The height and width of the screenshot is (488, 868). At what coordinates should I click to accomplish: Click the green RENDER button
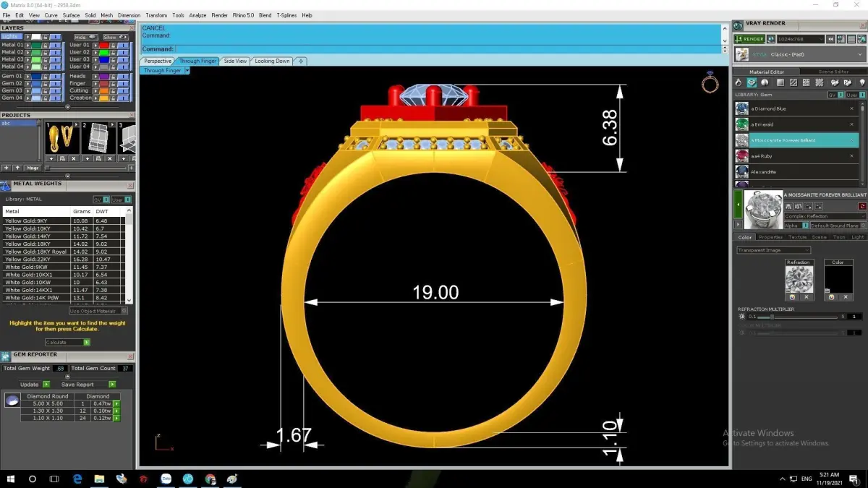click(x=749, y=39)
